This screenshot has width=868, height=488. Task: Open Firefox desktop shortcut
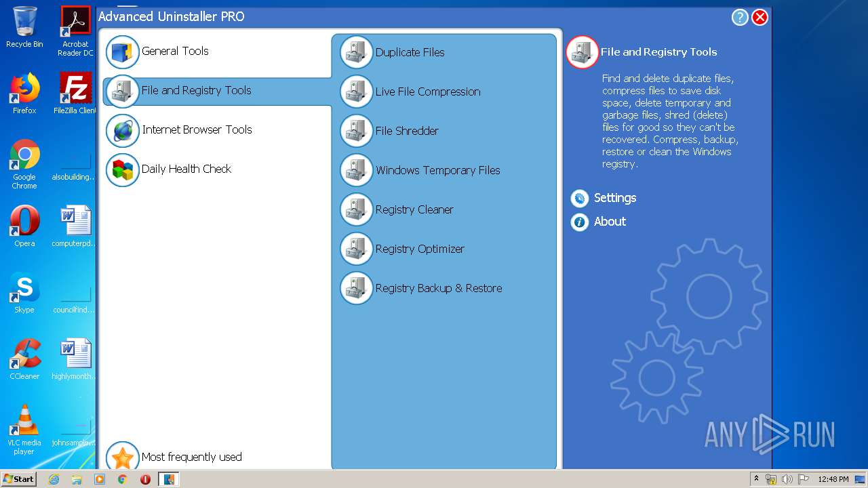[24, 94]
